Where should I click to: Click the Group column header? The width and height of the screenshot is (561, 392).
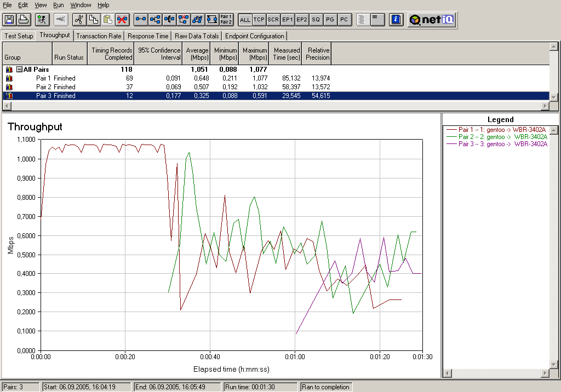[x=27, y=54]
